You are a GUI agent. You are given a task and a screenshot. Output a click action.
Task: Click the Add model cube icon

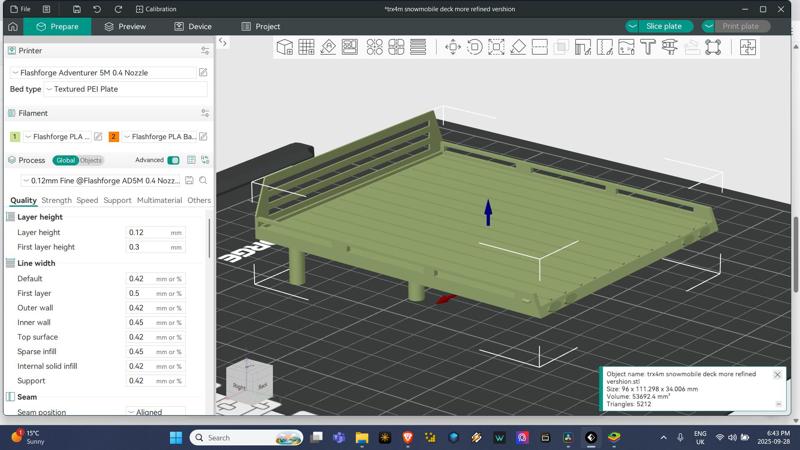(285, 47)
